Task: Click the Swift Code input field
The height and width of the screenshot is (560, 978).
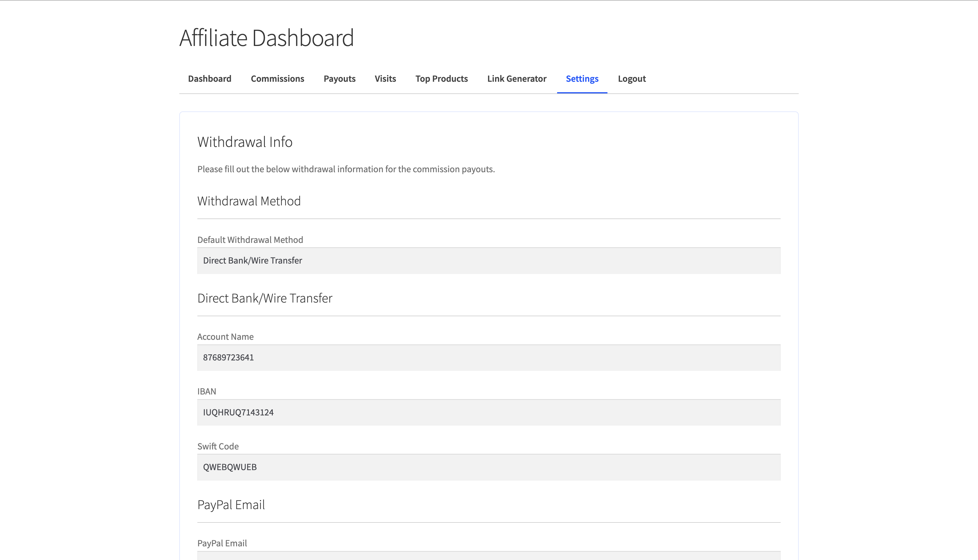Action: point(489,467)
